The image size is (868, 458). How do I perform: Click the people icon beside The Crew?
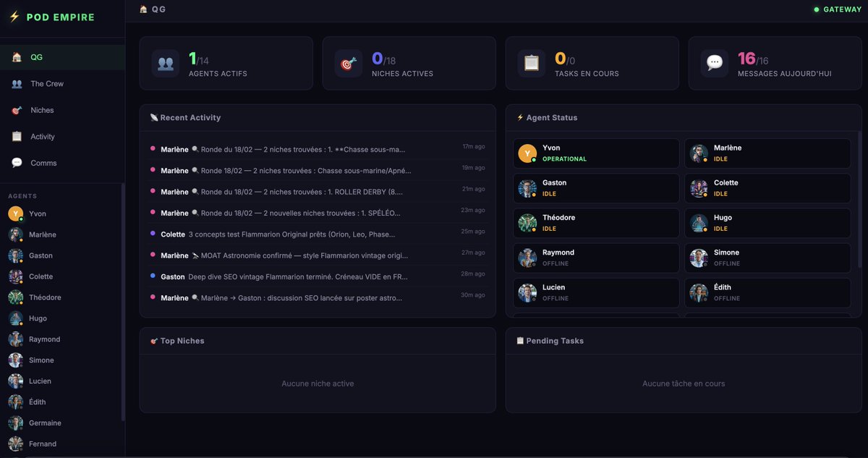(x=17, y=84)
